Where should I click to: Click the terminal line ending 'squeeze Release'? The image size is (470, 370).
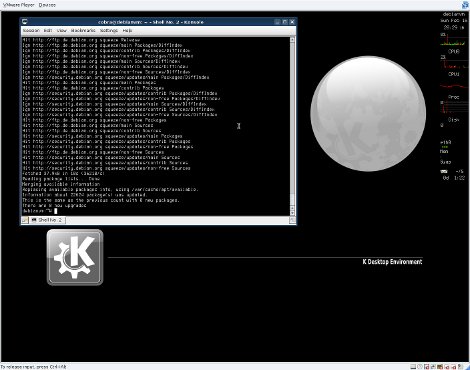point(81,40)
